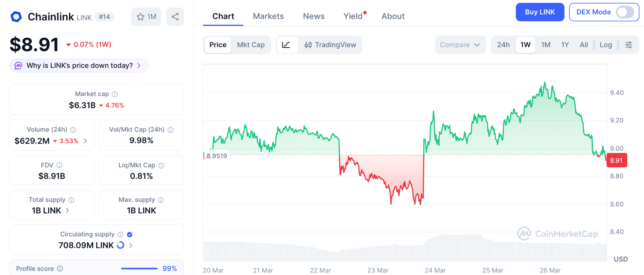Click the star watchlist icon
This screenshot has width=644, height=275.
coord(141,17)
